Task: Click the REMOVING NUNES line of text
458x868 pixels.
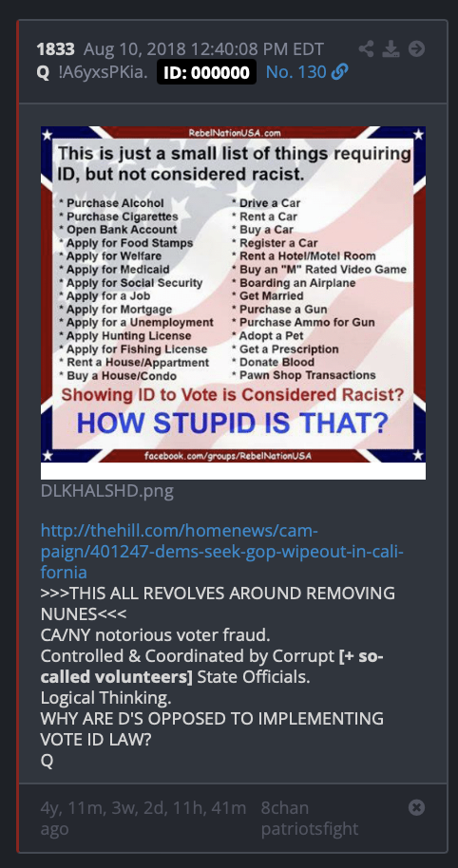Action: 218,603
